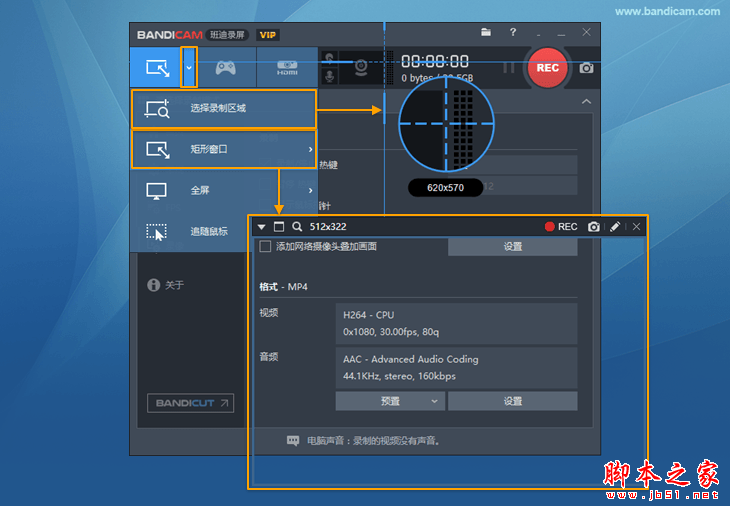Enable drawing mode with the pencil icon

(x=615, y=227)
